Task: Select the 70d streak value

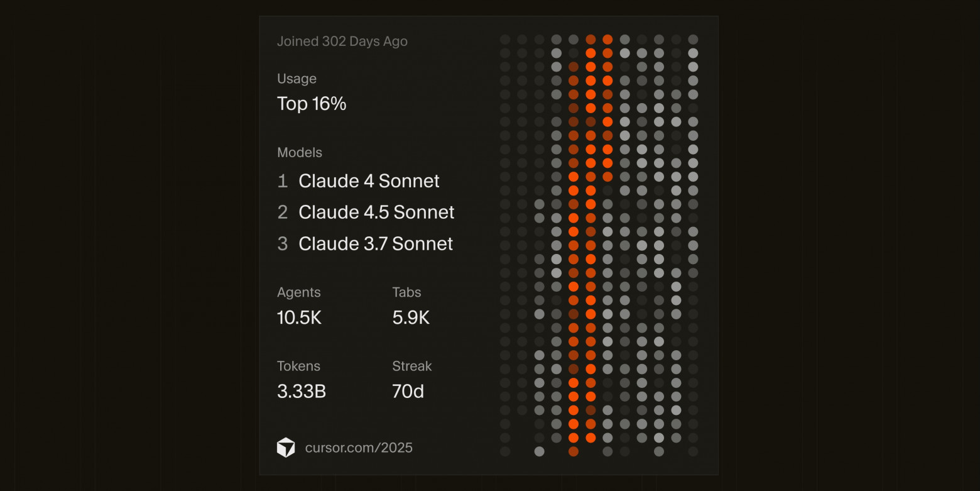Action: (x=408, y=392)
